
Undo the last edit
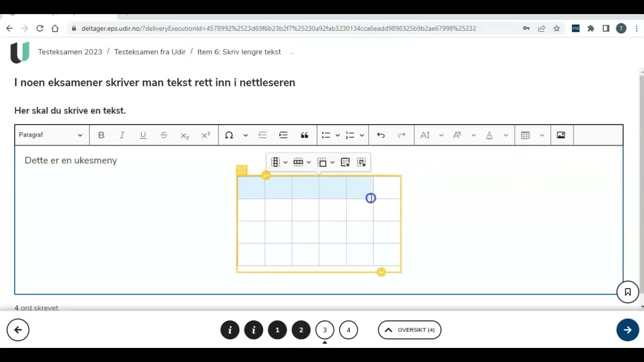coord(381,135)
